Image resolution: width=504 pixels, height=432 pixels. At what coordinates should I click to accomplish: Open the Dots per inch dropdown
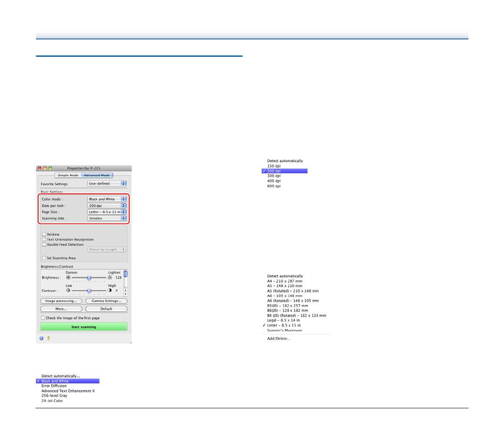[107, 206]
